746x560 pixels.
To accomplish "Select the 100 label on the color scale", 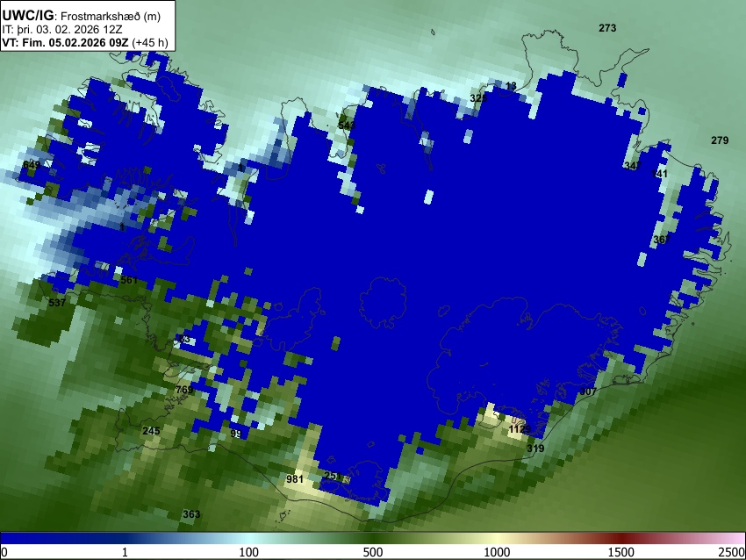I will pyautogui.click(x=248, y=552).
